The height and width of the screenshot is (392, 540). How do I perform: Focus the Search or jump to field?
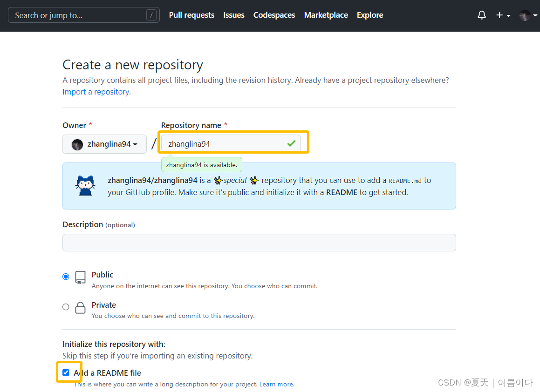pyautogui.click(x=84, y=15)
